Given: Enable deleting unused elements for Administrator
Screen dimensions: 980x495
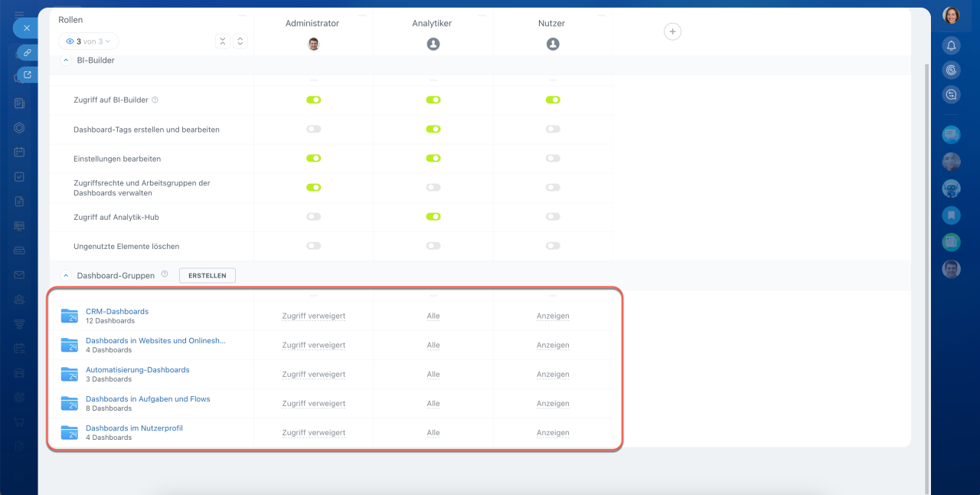Looking at the screenshot, I should point(313,246).
